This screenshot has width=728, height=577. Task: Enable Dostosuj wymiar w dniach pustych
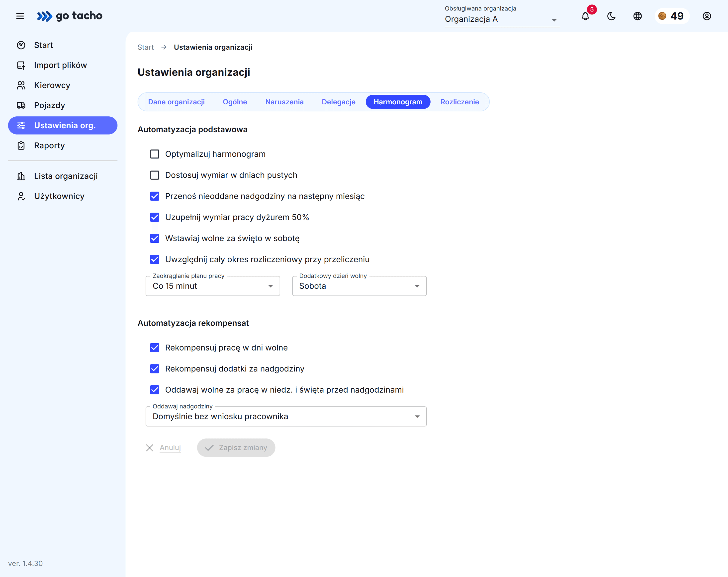(x=155, y=175)
